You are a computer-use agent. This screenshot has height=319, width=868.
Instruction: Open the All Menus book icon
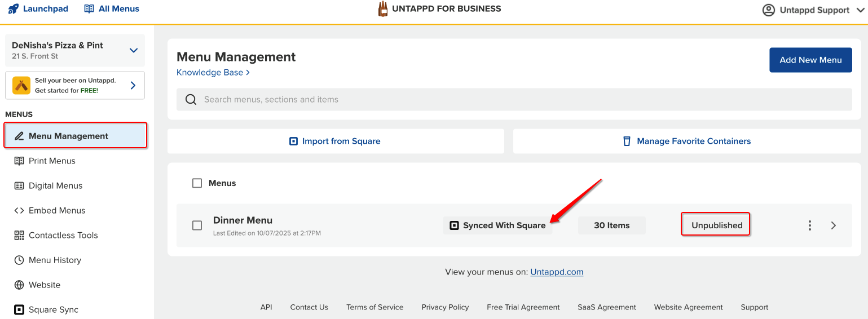(x=89, y=9)
